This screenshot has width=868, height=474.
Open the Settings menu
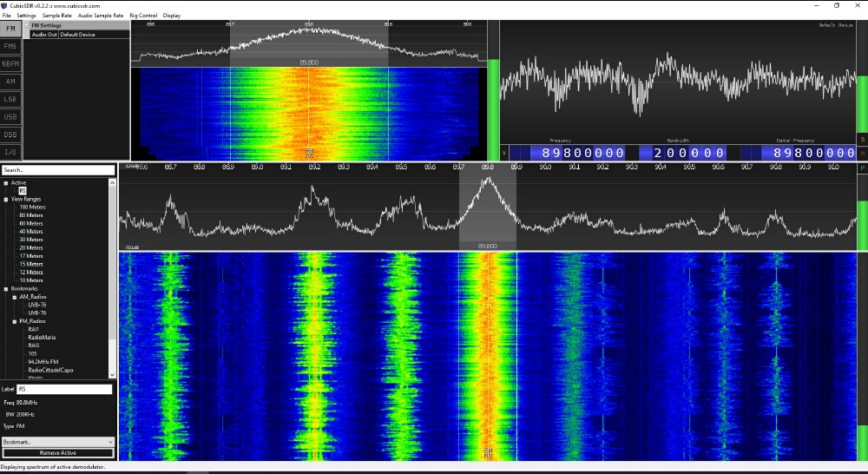pyautogui.click(x=26, y=16)
